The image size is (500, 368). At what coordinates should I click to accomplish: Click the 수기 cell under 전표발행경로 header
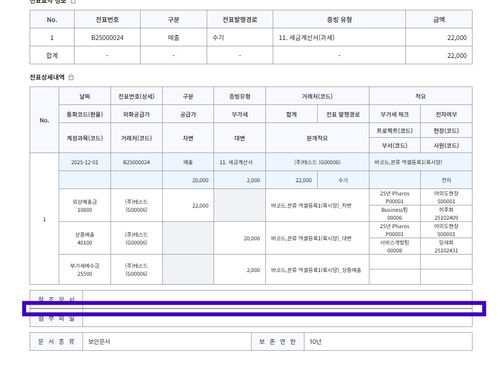pyautogui.click(x=240, y=38)
